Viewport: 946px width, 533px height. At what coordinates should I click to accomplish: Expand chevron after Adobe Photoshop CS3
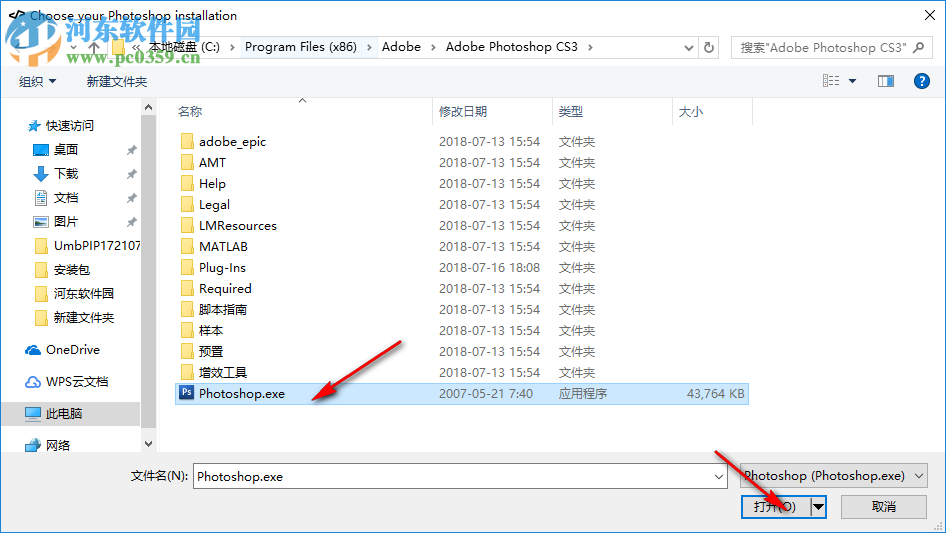tap(590, 47)
